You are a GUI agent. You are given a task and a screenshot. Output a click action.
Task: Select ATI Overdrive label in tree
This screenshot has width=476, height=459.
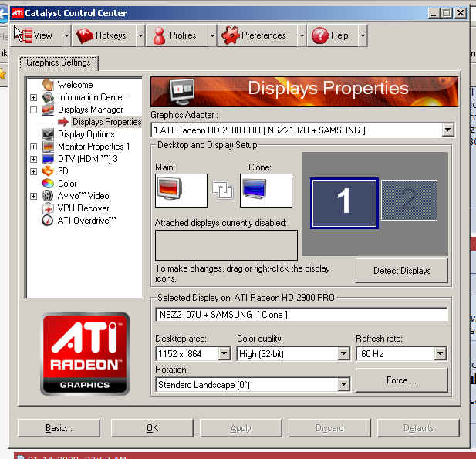click(x=87, y=221)
